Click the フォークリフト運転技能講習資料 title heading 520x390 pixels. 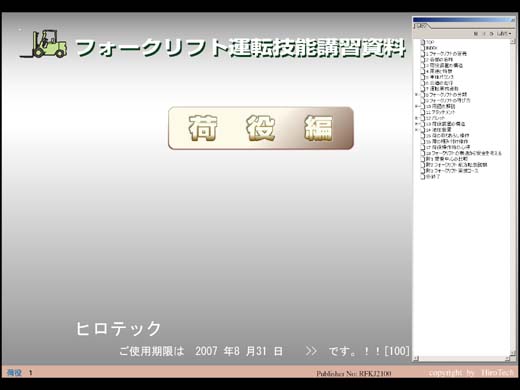[x=241, y=48]
